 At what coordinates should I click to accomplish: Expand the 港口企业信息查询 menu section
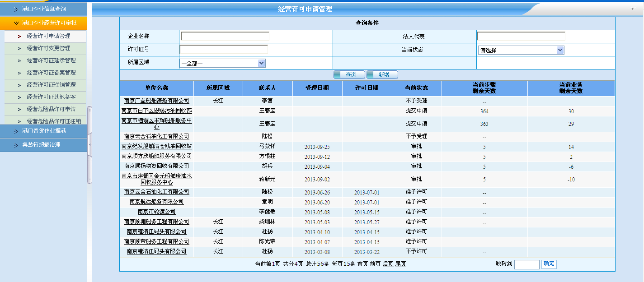click(x=43, y=9)
